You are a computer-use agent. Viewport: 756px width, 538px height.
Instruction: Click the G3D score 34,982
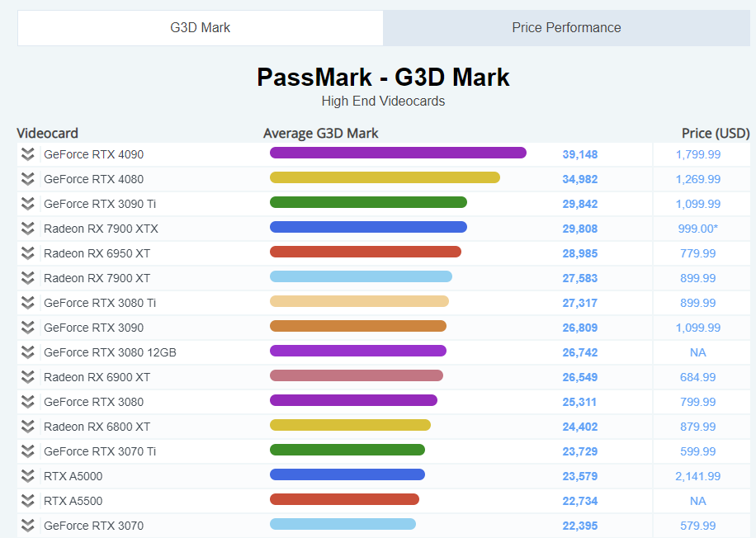(580, 179)
